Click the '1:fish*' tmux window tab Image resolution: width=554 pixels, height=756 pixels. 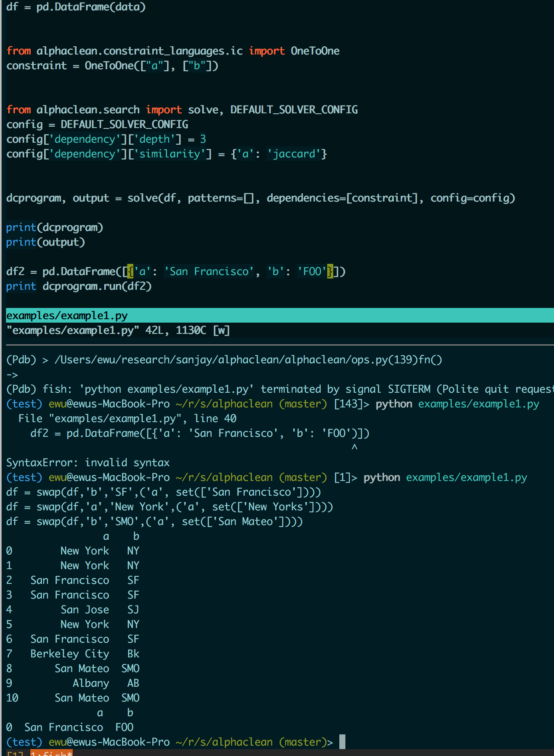coord(52,753)
